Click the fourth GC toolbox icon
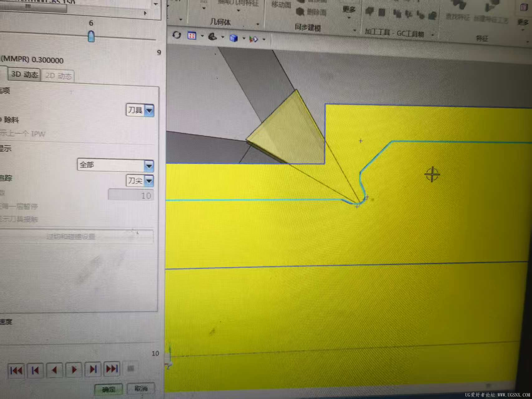The width and height of the screenshot is (532, 399). (x=409, y=14)
